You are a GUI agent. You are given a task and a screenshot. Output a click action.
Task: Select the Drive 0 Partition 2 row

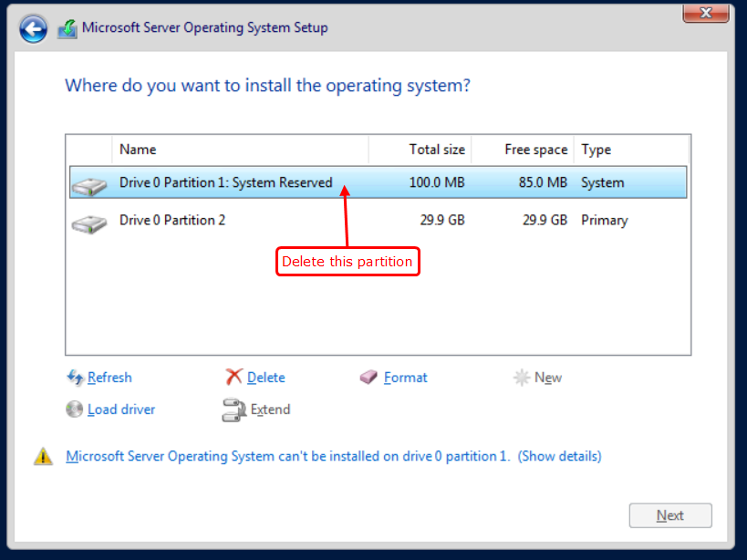(x=379, y=220)
